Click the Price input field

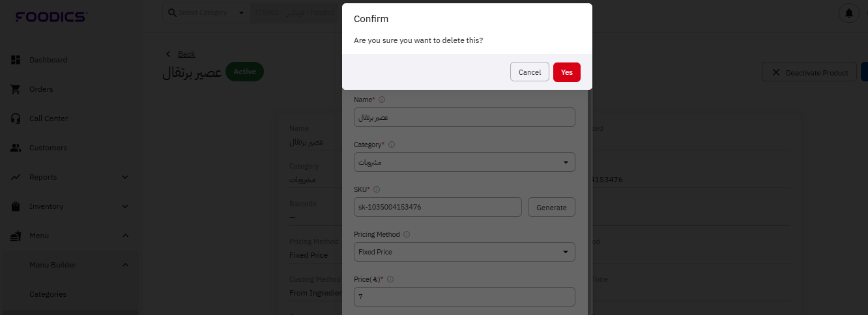click(464, 297)
